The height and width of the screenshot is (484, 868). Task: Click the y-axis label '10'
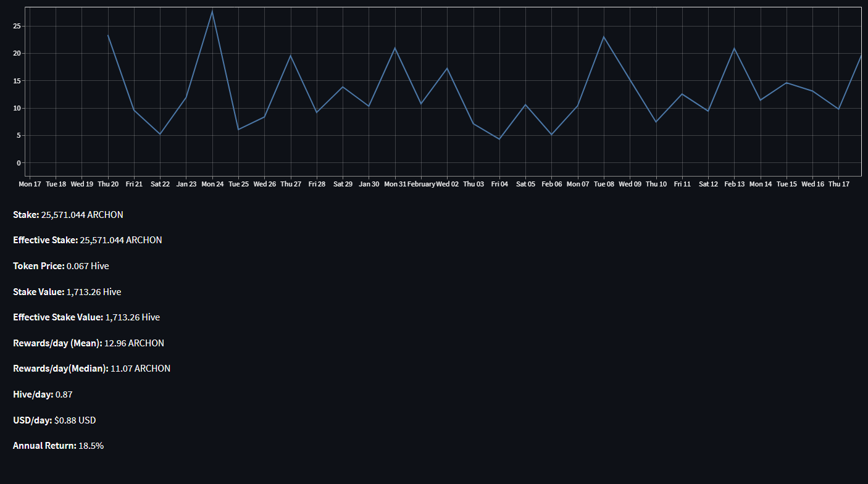(x=17, y=108)
